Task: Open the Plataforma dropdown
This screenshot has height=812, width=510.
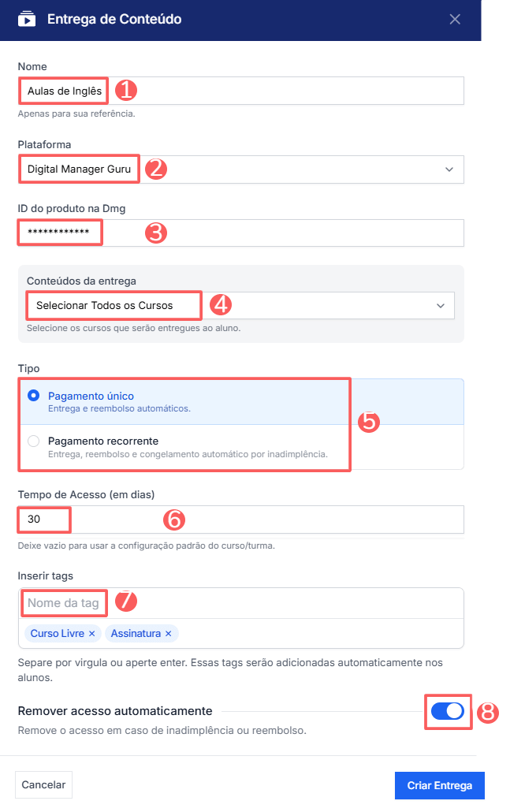Action: coord(236,169)
